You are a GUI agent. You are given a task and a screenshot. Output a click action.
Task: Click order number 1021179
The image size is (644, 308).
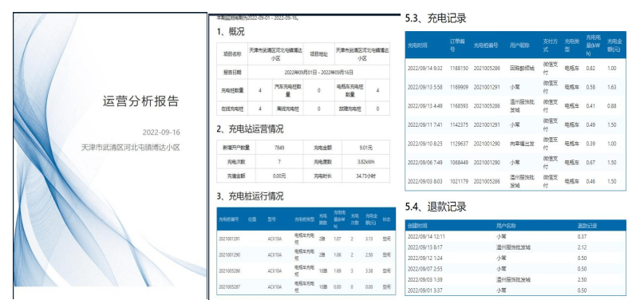(x=459, y=181)
